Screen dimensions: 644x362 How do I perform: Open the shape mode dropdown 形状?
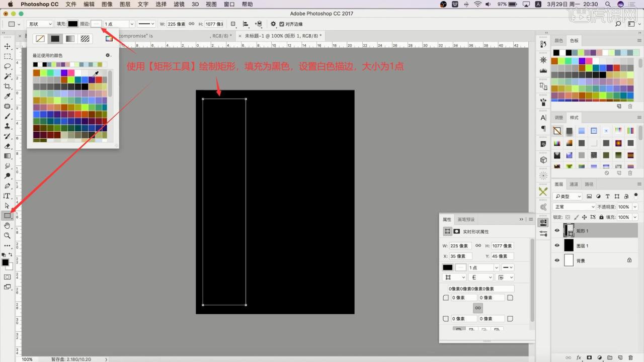[40, 24]
